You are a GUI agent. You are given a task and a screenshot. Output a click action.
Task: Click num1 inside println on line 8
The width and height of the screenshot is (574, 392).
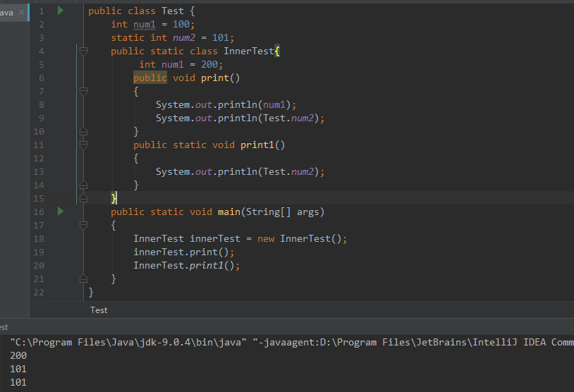(x=274, y=104)
